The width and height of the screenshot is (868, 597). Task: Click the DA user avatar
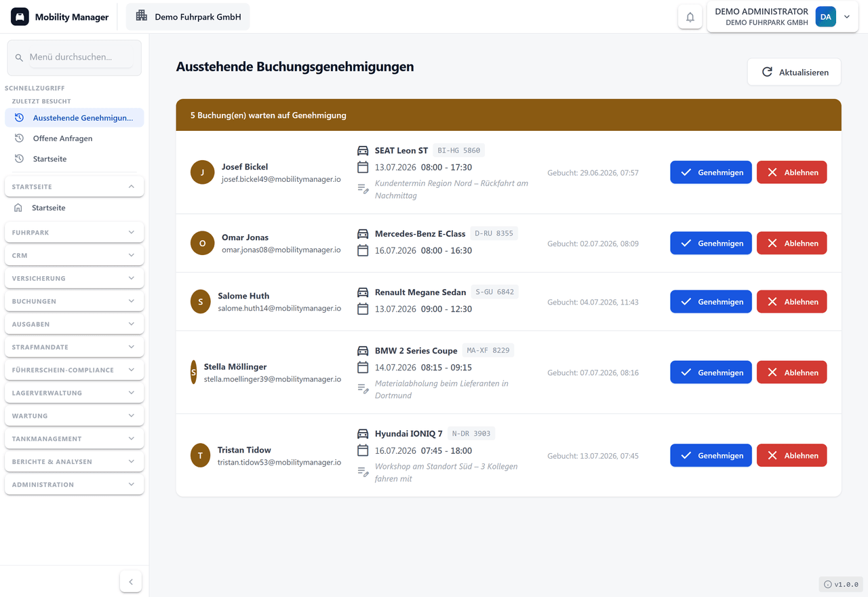coord(825,17)
